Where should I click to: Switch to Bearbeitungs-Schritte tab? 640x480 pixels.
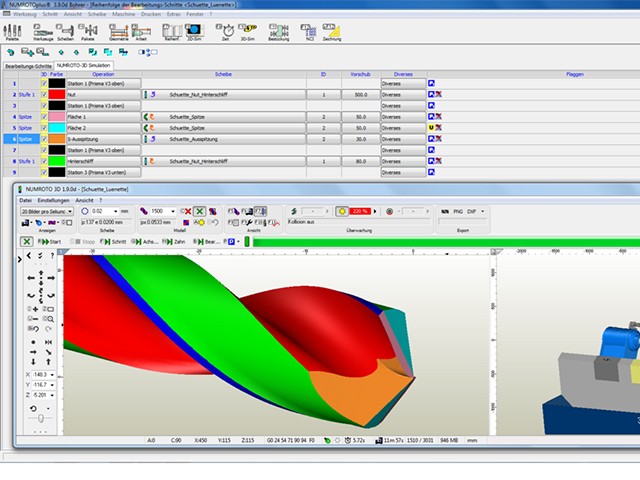coord(28,66)
